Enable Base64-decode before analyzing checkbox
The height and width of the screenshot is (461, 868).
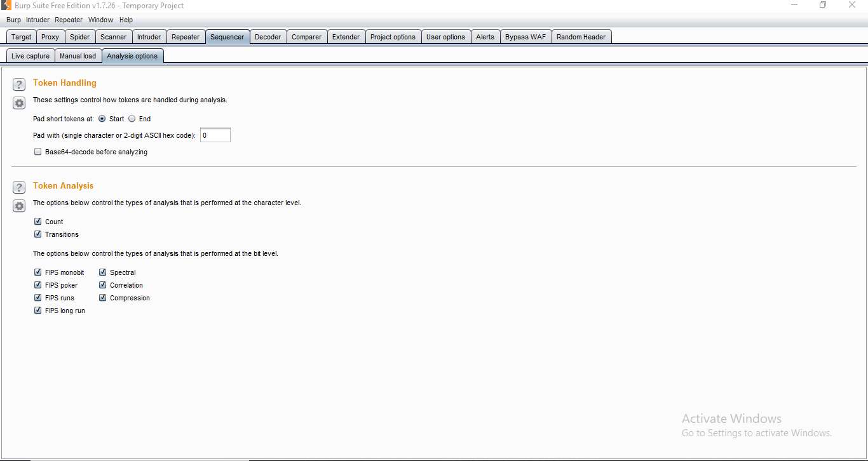coord(38,152)
